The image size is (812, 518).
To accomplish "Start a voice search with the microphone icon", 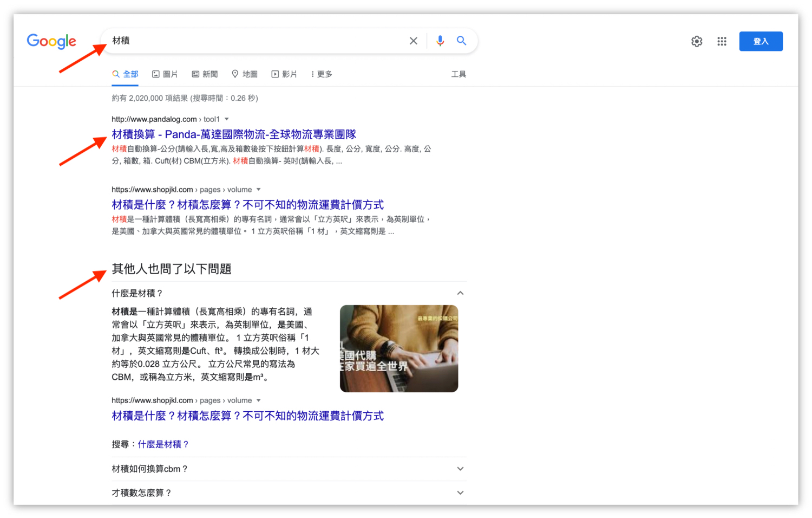I will pos(440,41).
